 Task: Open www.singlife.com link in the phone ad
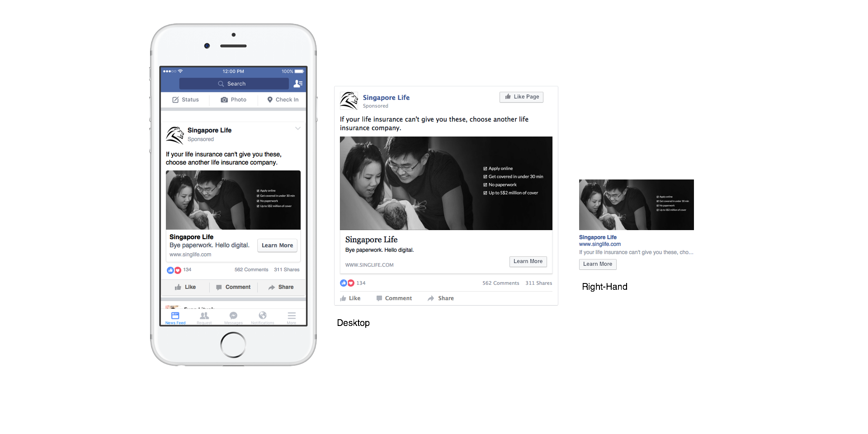(x=190, y=255)
